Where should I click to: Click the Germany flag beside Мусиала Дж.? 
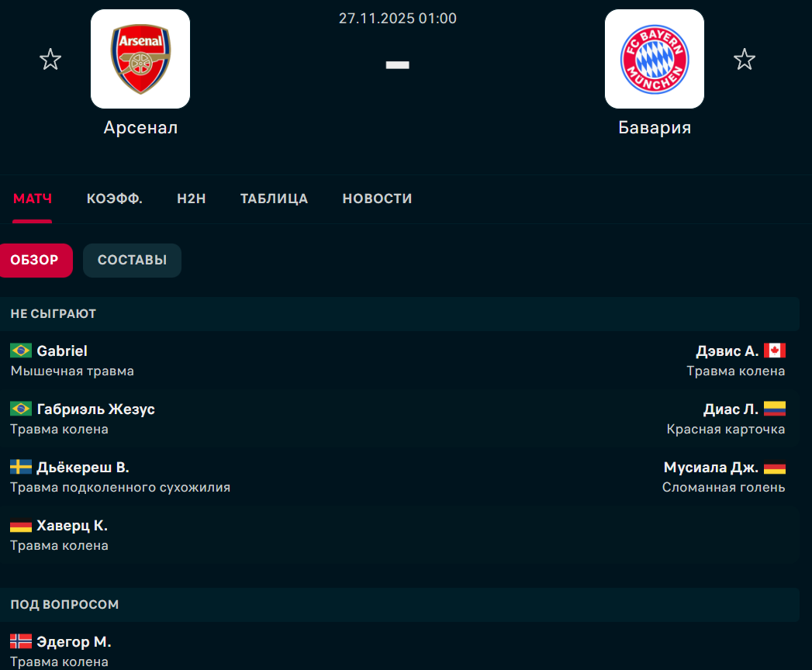(x=775, y=468)
